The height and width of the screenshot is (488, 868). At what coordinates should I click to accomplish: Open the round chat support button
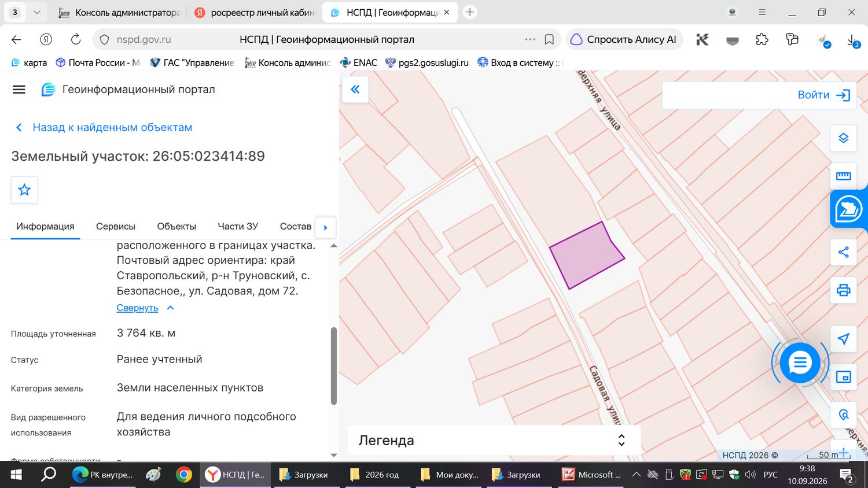click(x=800, y=363)
